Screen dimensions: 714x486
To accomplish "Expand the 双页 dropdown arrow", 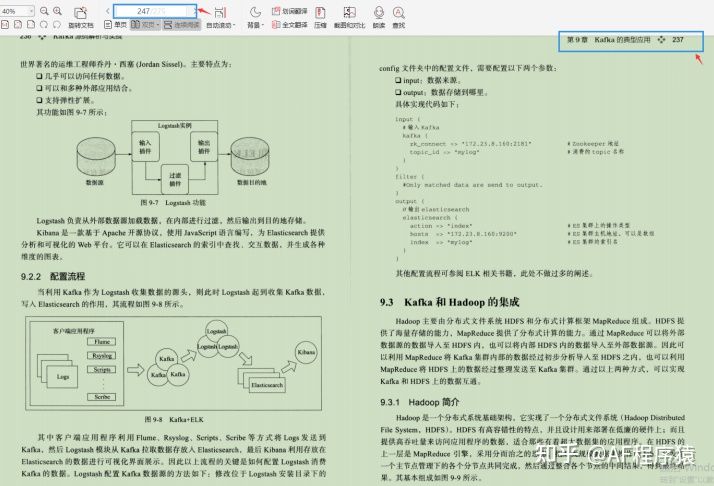I will click(158, 25).
